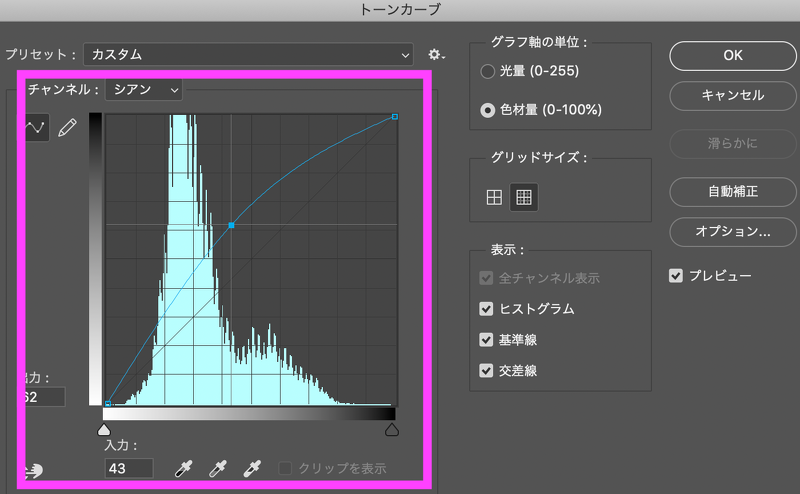Select the curve point editing tool

tap(37, 128)
